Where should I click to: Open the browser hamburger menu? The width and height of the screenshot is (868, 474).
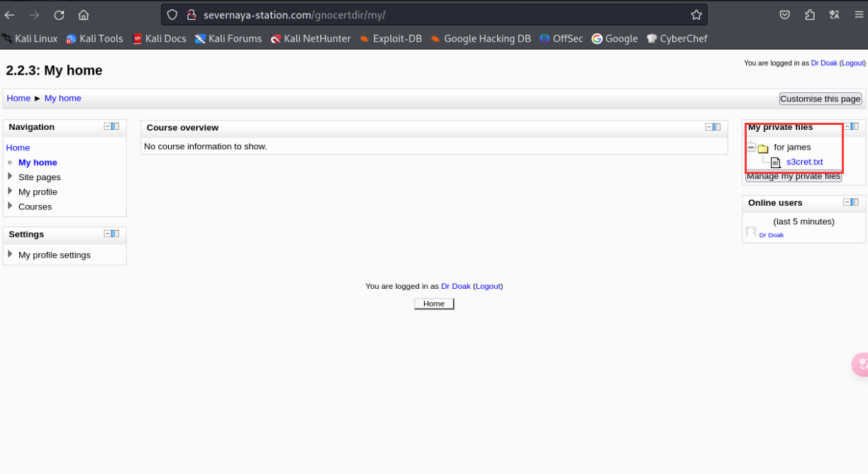pos(859,15)
